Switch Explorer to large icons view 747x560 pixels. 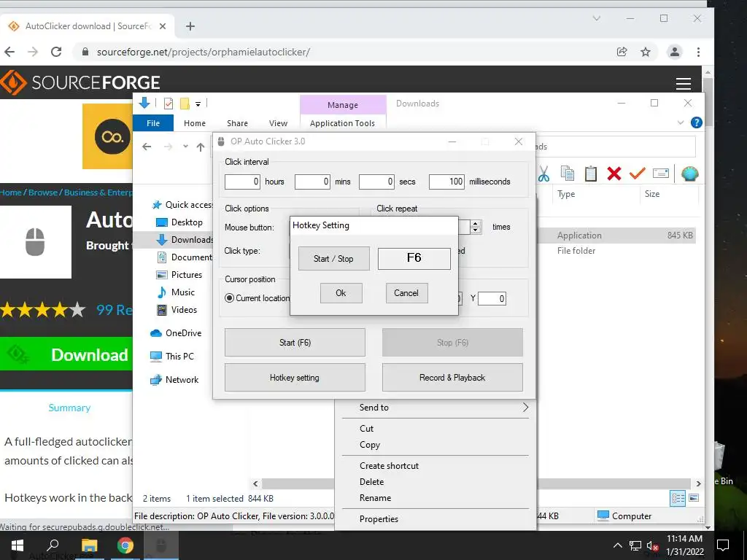(694, 498)
